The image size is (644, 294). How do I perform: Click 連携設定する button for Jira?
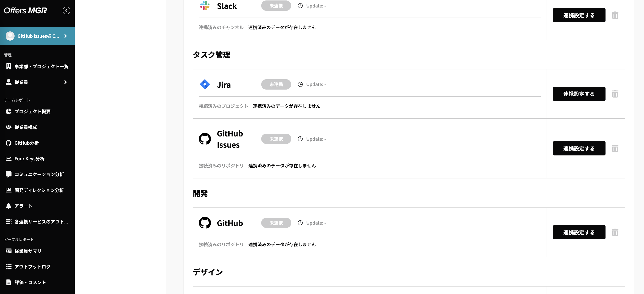coord(579,94)
